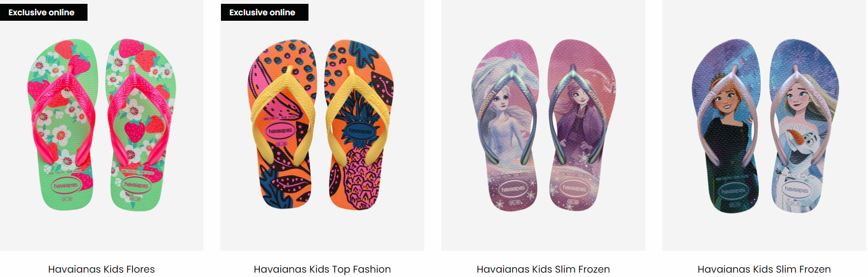Open the Havaianas Kids Flores product link

click(101, 269)
